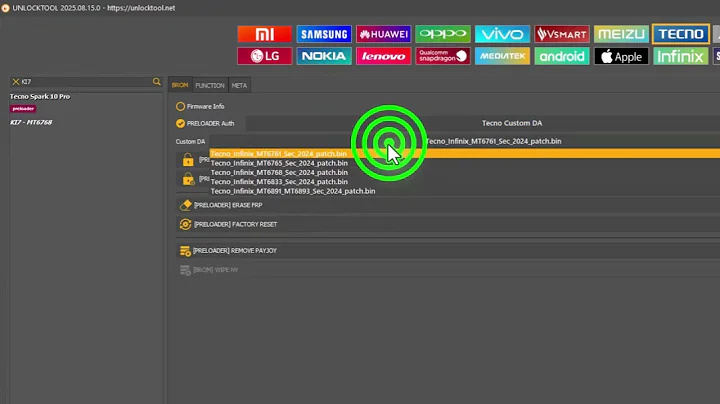Click the Remove PayJoy icon
Screen dimensions: 720x404
(185, 251)
